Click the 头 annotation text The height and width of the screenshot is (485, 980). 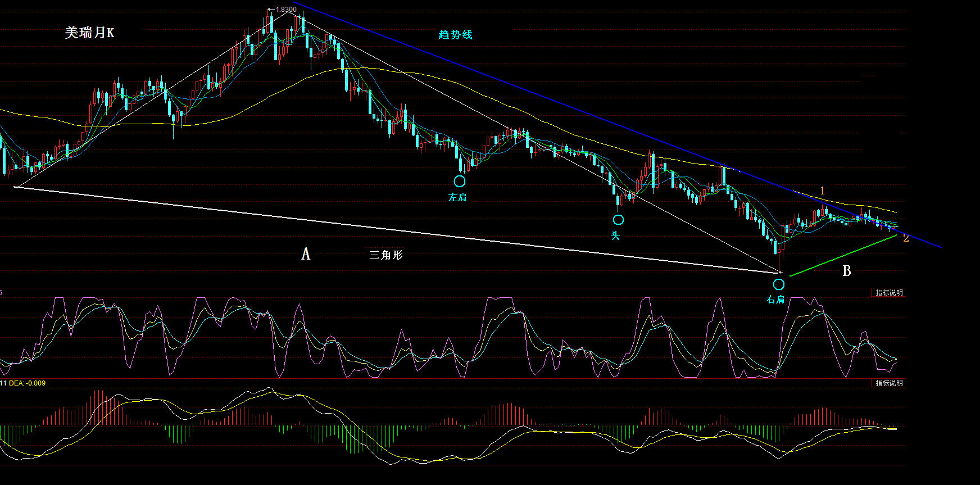(x=616, y=235)
